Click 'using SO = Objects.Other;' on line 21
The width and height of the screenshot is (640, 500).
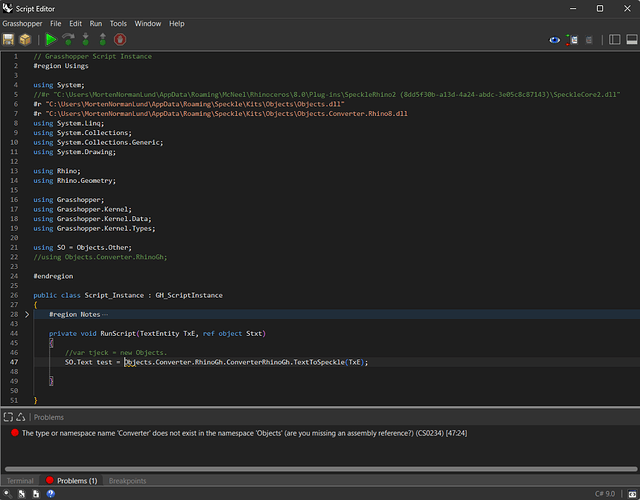click(x=82, y=248)
